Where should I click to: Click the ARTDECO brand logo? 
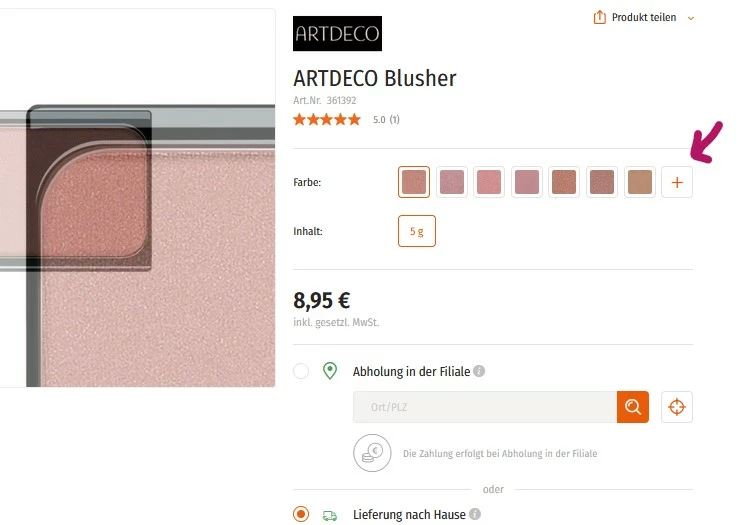tap(337, 34)
